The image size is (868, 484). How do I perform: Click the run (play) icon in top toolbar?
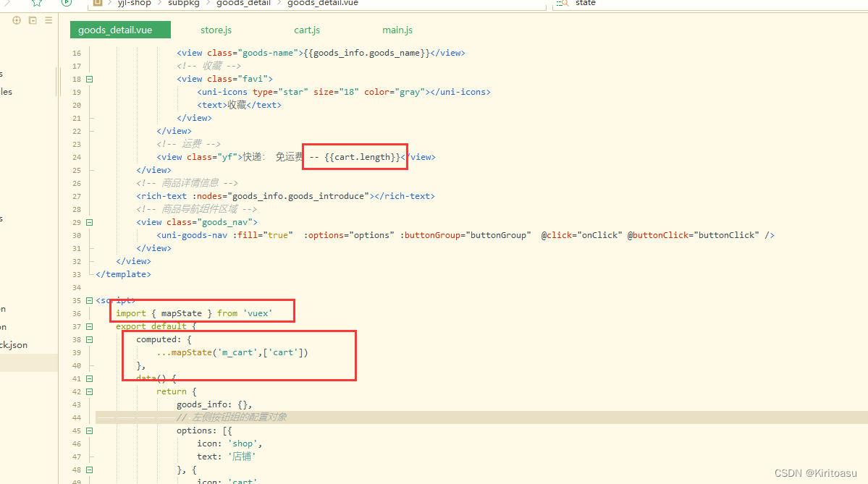(67, 2)
